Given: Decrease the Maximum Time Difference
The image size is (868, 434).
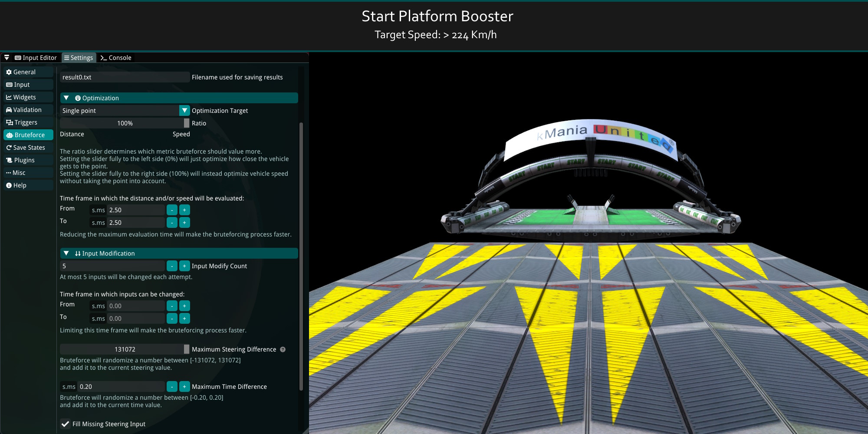Looking at the screenshot, I should [x=172, y=387].
